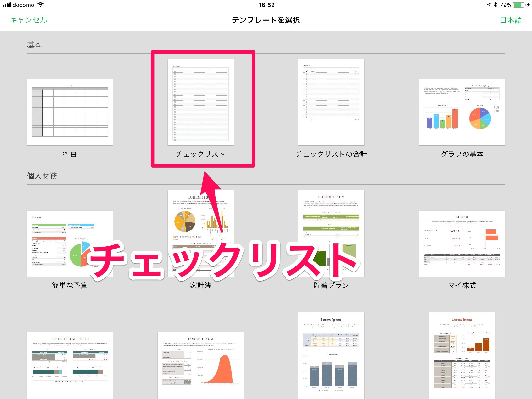Select the マイ株式 template thumbnail
532x399 pixels.
pyautogui.click(x=462, y=243)
